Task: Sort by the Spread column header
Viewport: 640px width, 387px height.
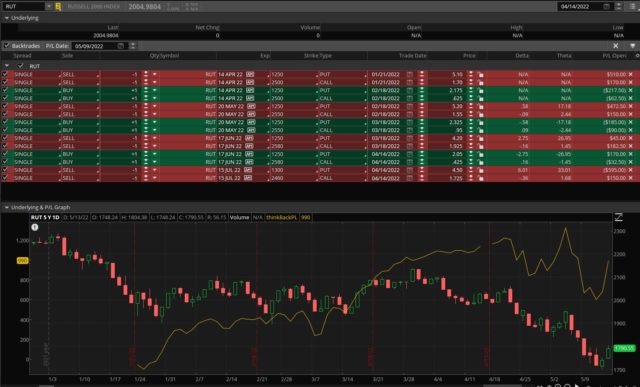Action: coord(22,56)
